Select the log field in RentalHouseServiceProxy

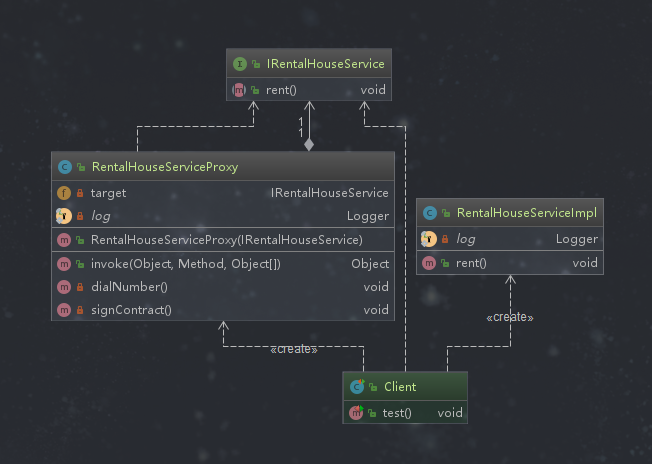(102, 215)
